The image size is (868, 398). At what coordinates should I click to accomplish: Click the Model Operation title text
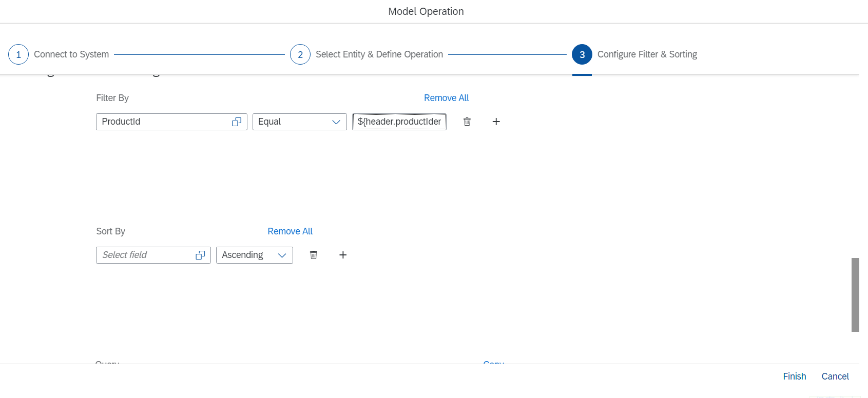pyautogui.click(x=426, y=11)
